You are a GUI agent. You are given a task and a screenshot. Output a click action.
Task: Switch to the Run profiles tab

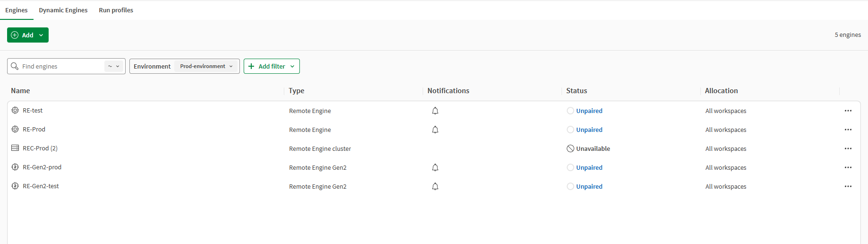coord(116,10)
